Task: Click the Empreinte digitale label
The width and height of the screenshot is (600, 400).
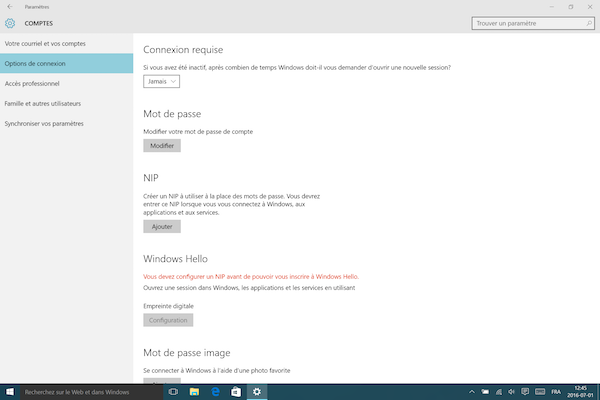Action: click(x=168, y=306)
